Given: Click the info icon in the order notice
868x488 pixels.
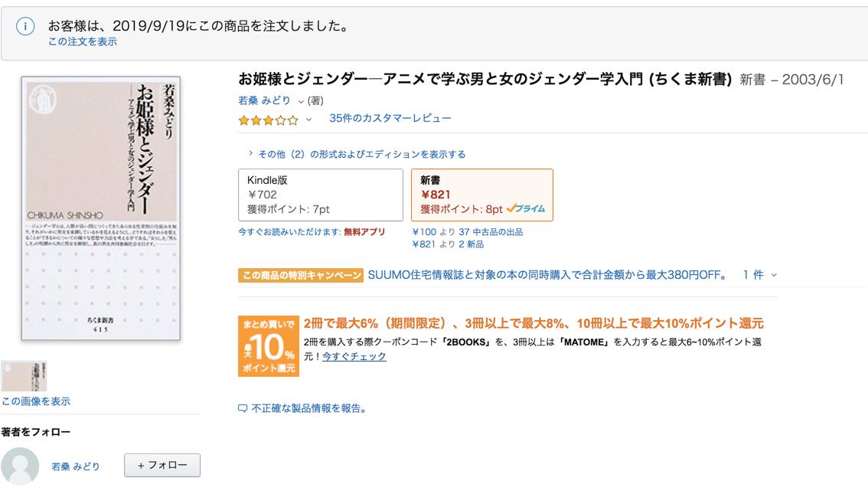Looking at the screenshot, I should click(25, 26).
